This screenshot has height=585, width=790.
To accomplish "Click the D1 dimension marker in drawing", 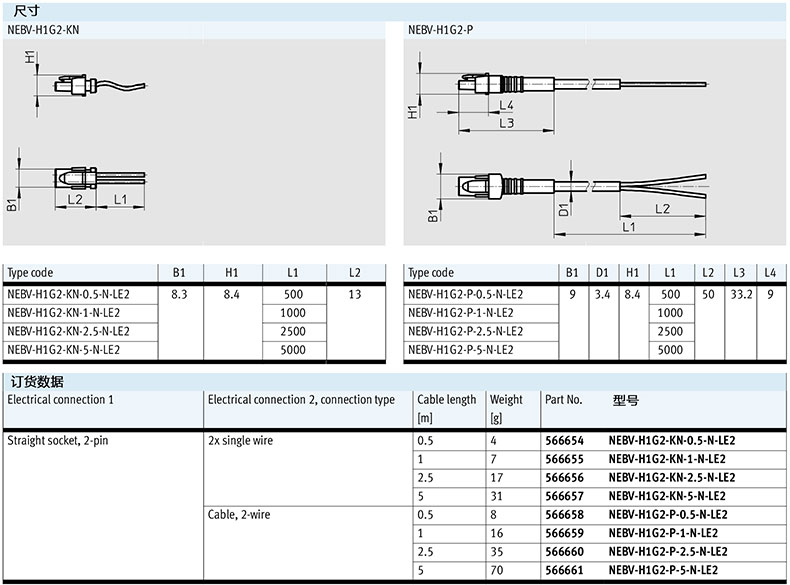I will click(x=564, y=208).
